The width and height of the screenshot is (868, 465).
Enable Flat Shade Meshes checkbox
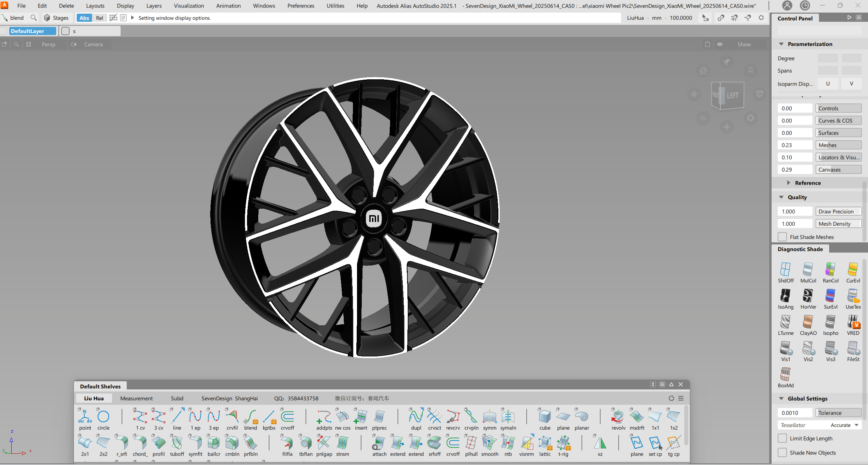click(782, 237)
